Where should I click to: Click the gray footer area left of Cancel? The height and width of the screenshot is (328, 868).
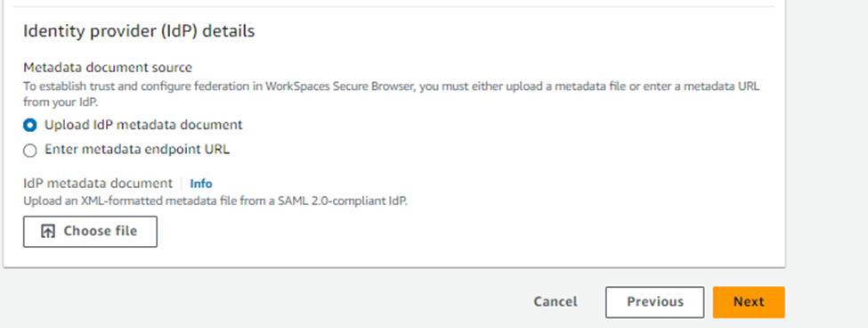coord(265,302)
